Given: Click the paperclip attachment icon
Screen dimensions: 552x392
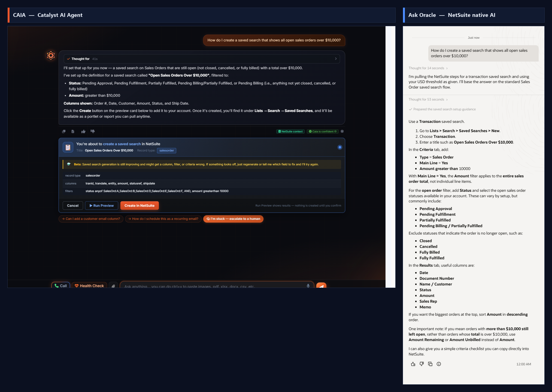Looking at the screenshot, I should click(x=113, y=286).
